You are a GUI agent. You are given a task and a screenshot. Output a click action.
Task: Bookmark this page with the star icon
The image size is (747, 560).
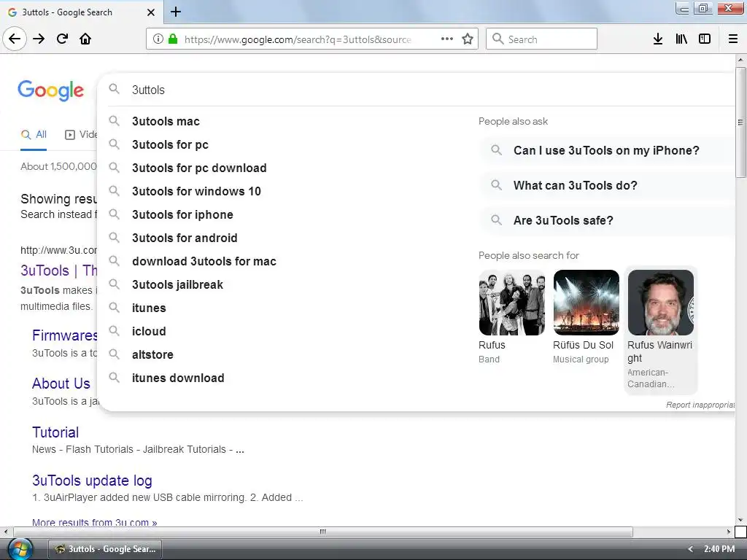coord(468,39)
